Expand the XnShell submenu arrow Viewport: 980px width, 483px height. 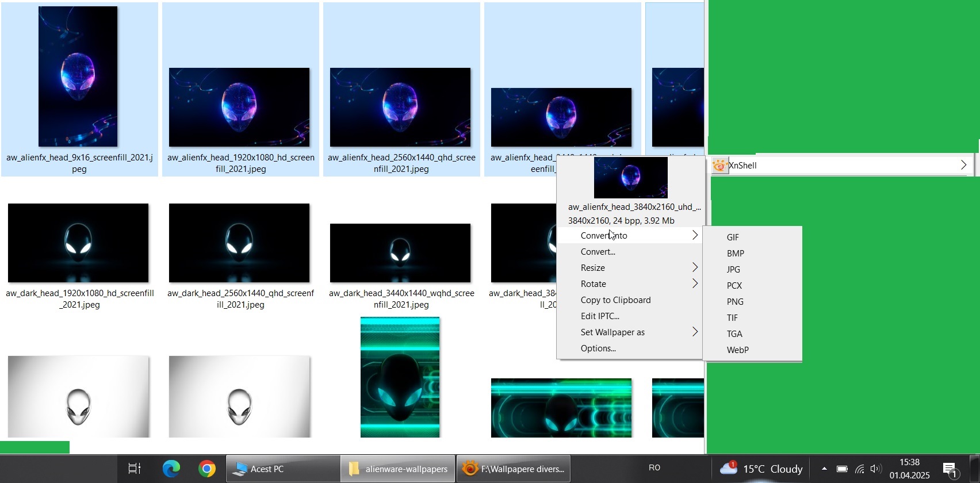point(964,165)
